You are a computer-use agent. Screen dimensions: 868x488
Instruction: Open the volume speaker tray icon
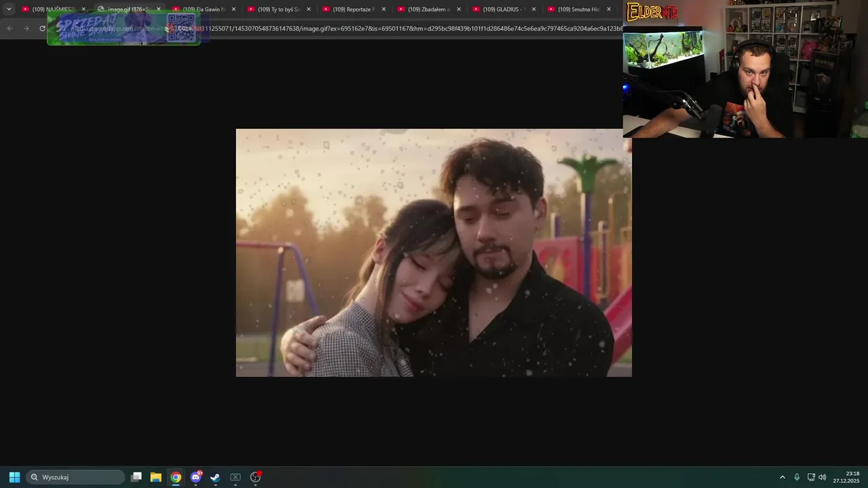coord(823,477)
